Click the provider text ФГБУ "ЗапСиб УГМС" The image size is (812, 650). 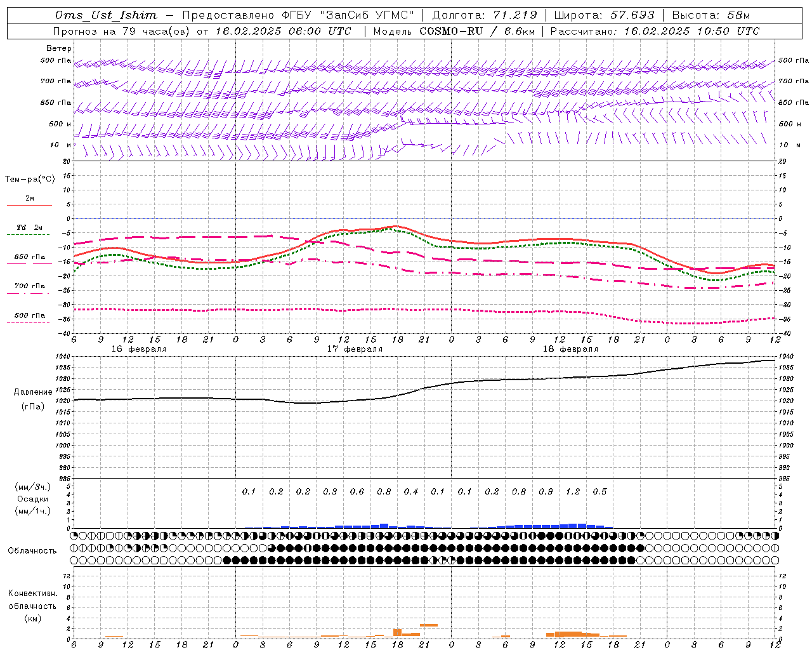348,15
